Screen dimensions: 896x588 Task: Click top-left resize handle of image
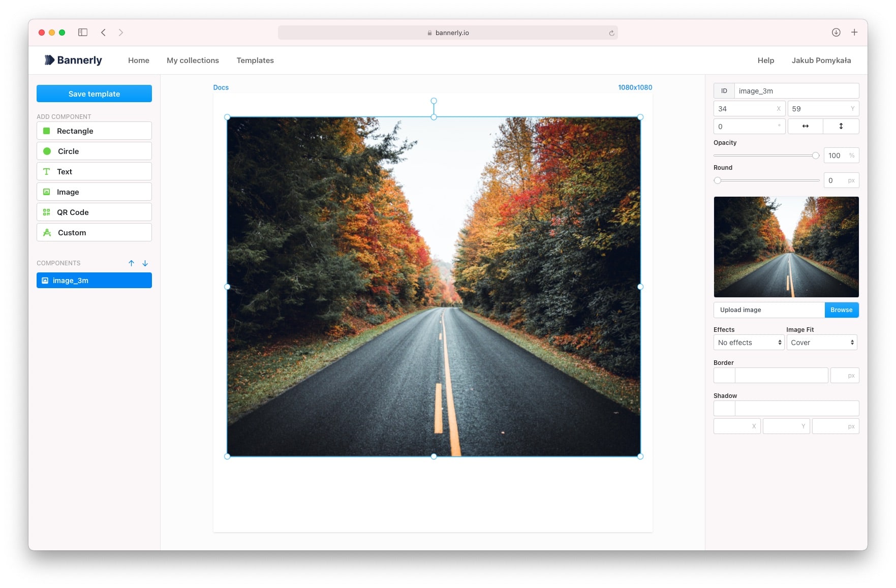pos(227,117)
